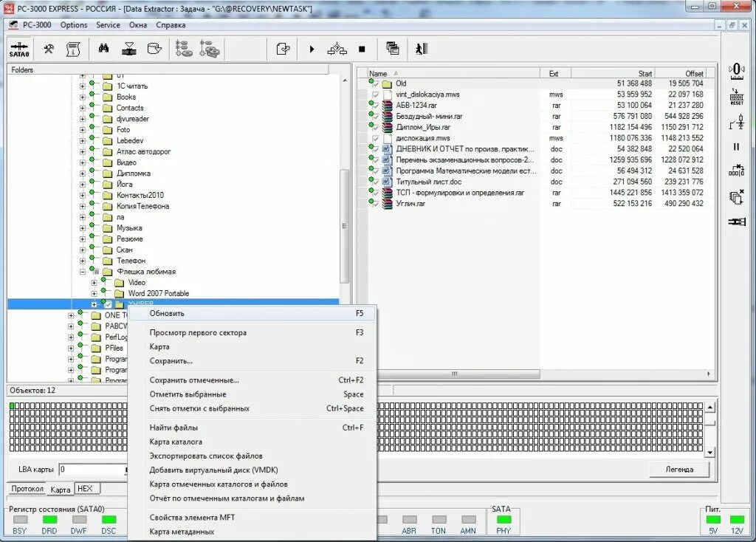Switch to the HEX tab
Image resolution: width=756 pixels, height=542 pixels.
tap(86, 489)
